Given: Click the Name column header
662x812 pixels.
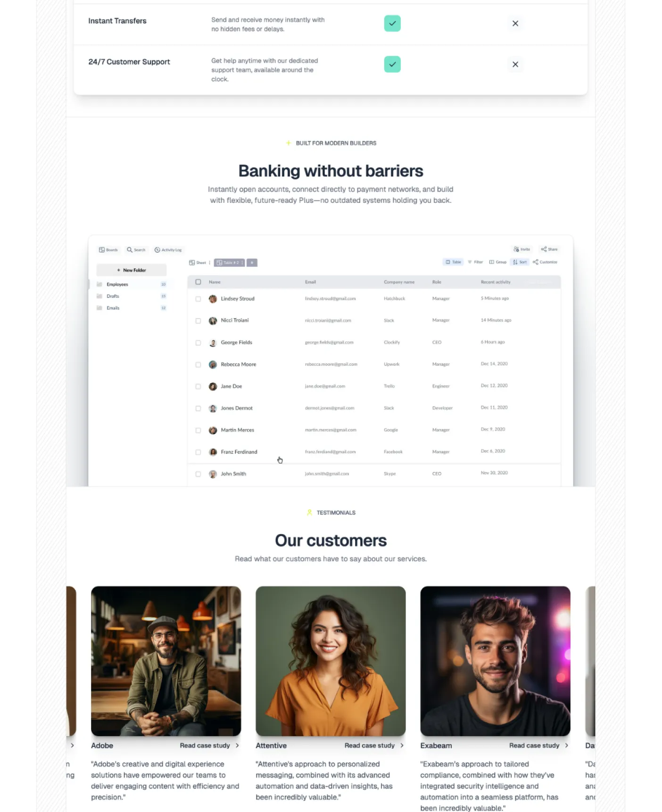Looking at the screenshot, I should point(215,282).
